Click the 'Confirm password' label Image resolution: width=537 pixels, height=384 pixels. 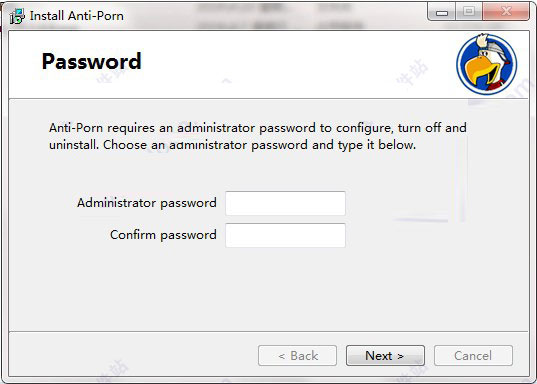(x=163, y=235)
